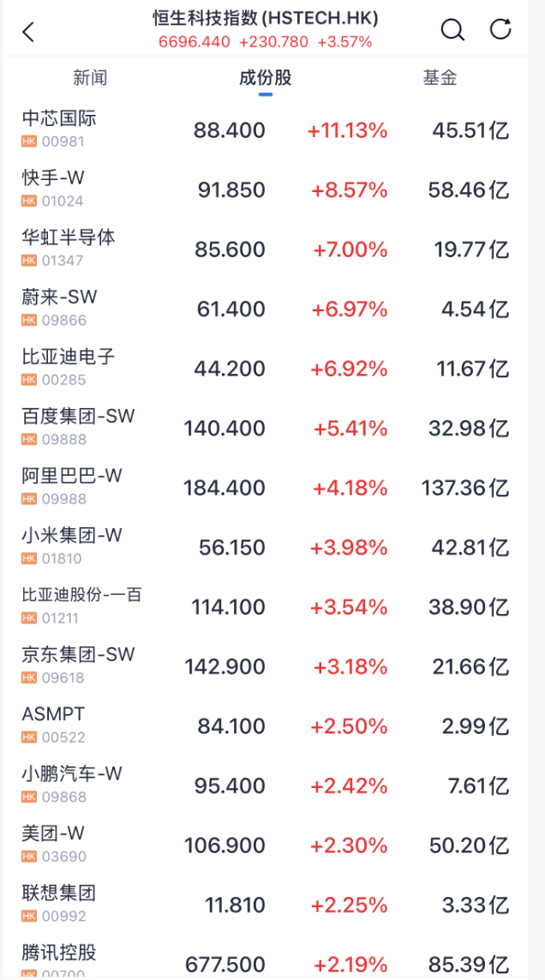The width and height of the screenshot is (545, 980).
Task: Tap the back arrow icon
Action: coord(28,32)
